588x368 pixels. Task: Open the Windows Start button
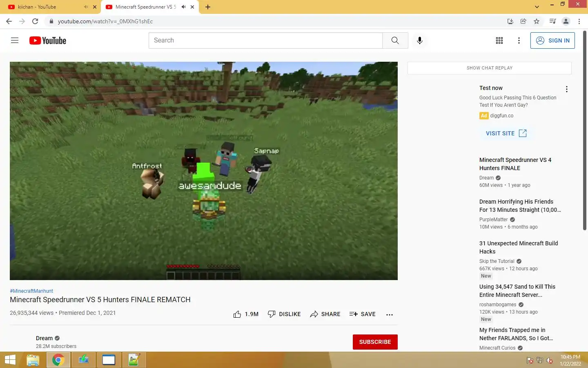tap(10, 360)
